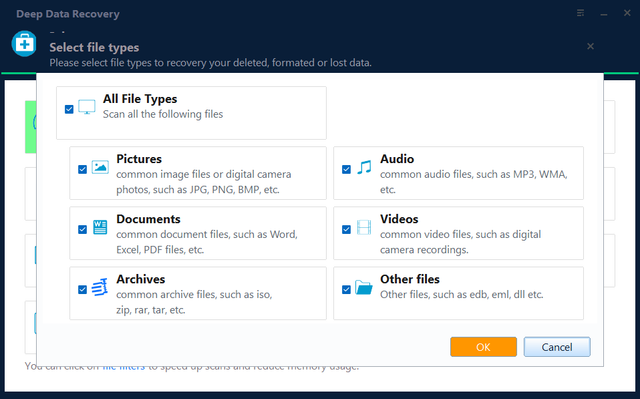This screenshot has height=399, width=640.
Task: Click the Audio music note icon
Action: [x=364, y=167]
